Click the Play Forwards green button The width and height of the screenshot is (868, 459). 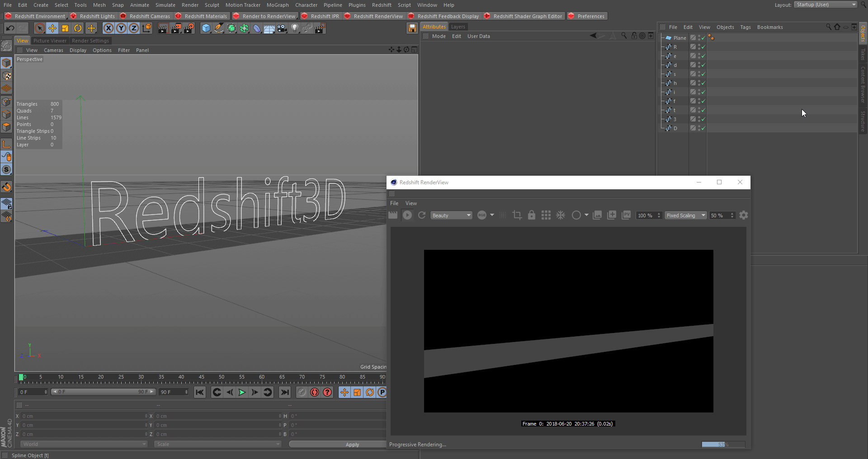pyautogui.click(x=242, y=392)
